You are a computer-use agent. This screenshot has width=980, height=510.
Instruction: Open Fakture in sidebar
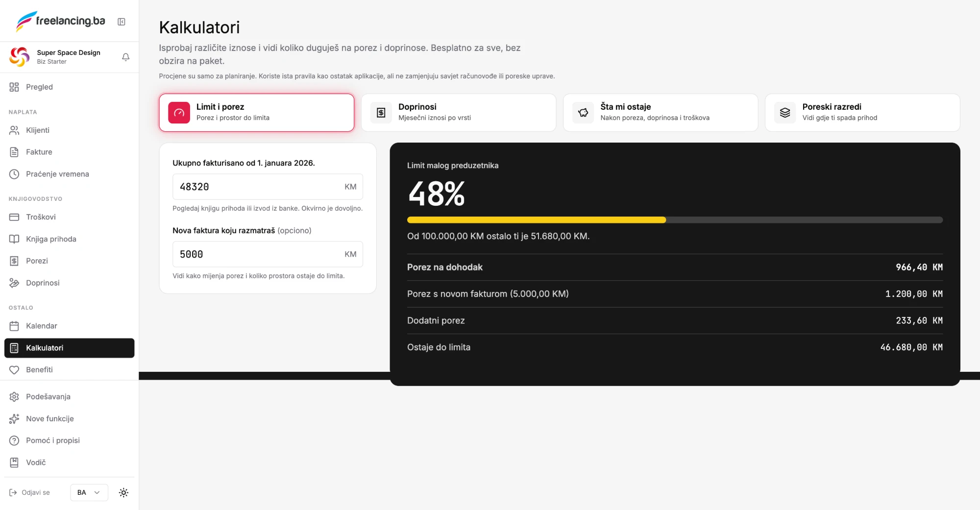(69, 152)
